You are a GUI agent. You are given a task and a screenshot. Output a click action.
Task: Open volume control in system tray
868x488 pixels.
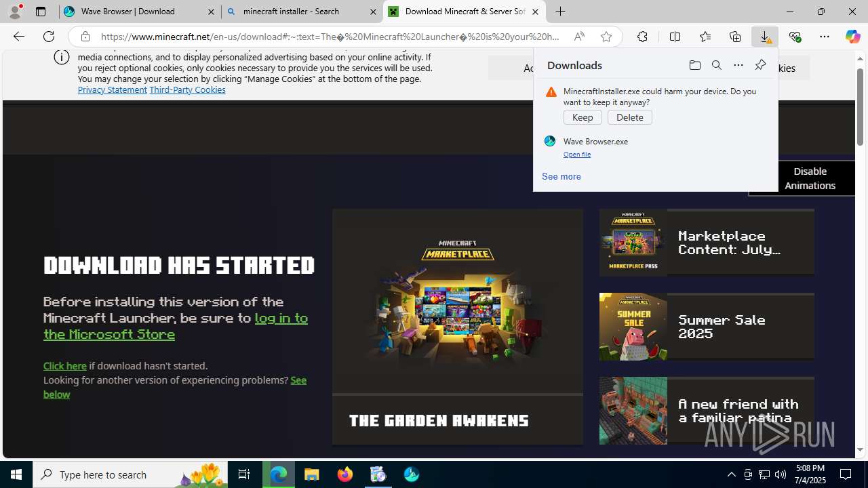pos(781,474)
